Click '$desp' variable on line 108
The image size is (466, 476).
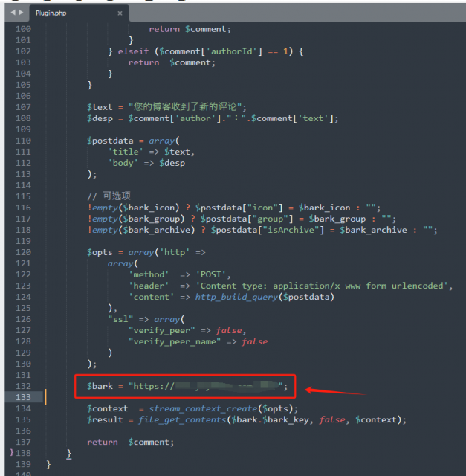pos(100,118)
